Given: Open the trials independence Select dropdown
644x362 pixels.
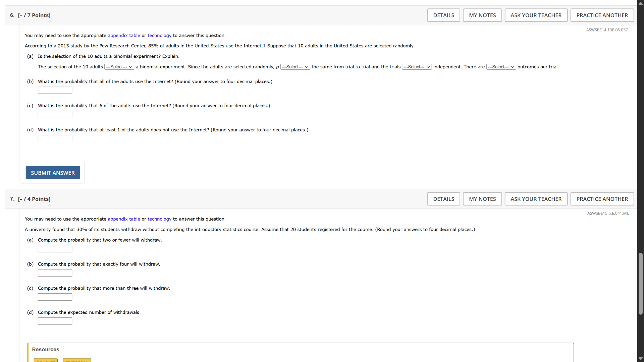Looking at the screenshot, I should pyautogui.click(x=417, y=67).
